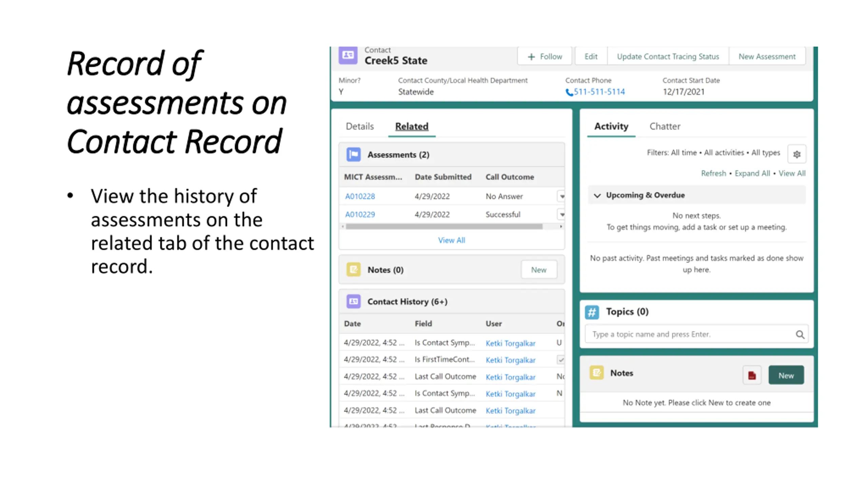The image size is (868, 488).
Task: Click the Notes icon in Related list
Action: [353, 270]
